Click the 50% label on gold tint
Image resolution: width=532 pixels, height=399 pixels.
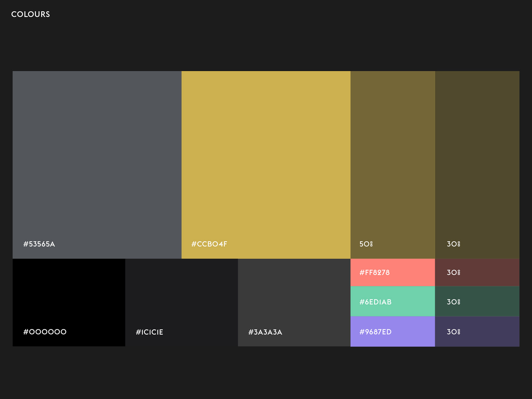[366, 244]
